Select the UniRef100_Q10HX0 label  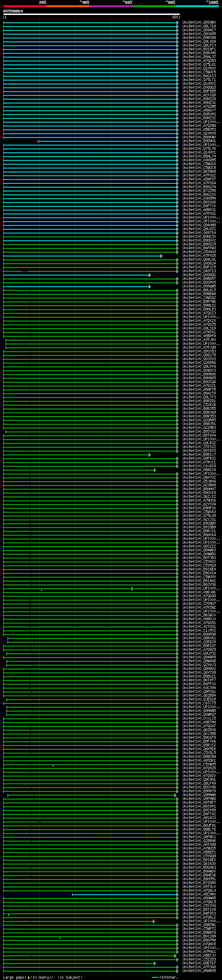pyautogui.click(x=199, y=68)
